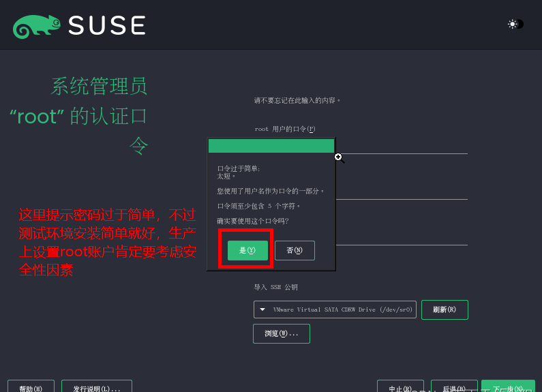Open 发行说明(L)... release notes
This screenshot has width=542, height=392.
point(96,387)
